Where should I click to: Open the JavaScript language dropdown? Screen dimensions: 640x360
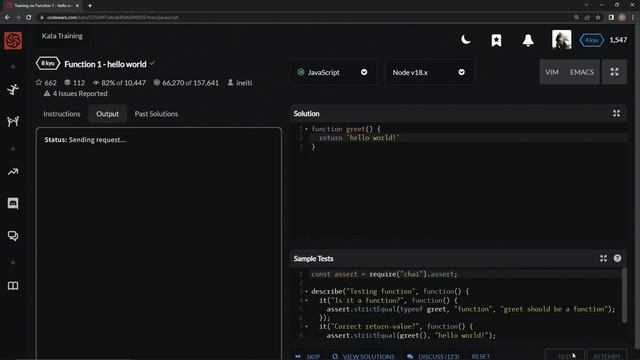tap(333, 72)
